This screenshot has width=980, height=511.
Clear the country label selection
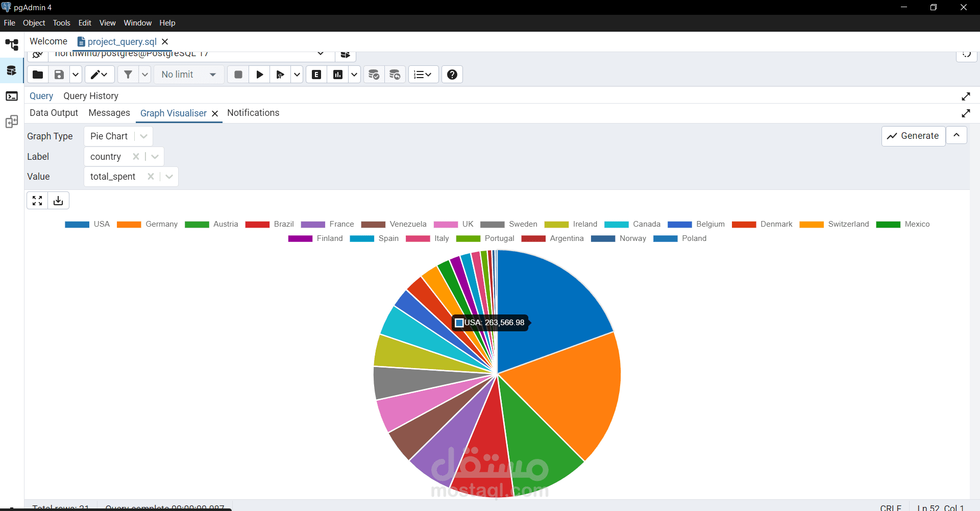pyautogui.click(x=136, y=157)
